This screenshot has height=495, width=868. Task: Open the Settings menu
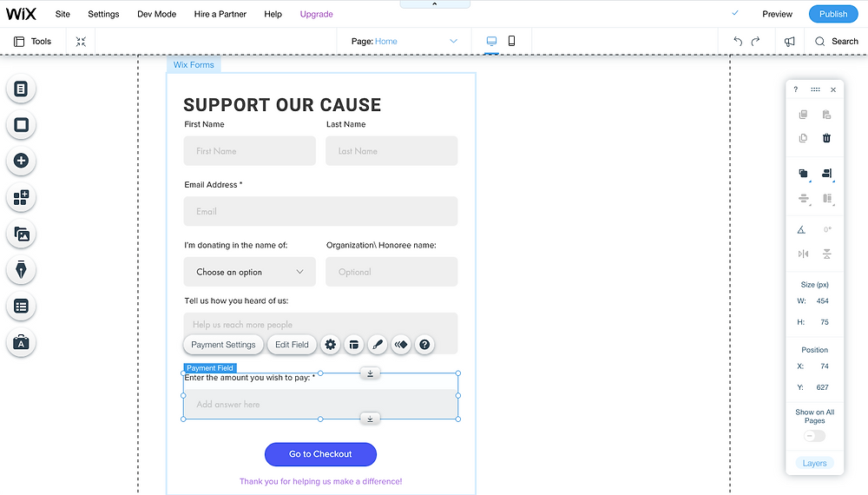pos(103,14)
